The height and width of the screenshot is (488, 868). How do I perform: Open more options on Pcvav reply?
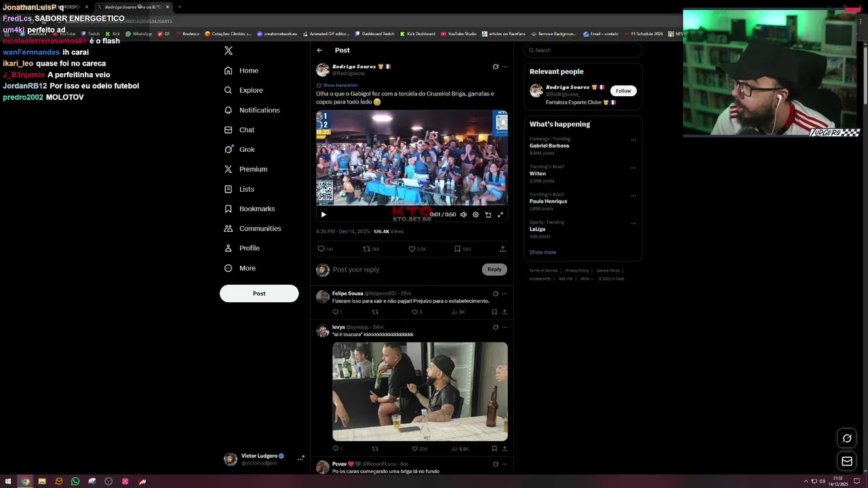coord(505,464)
